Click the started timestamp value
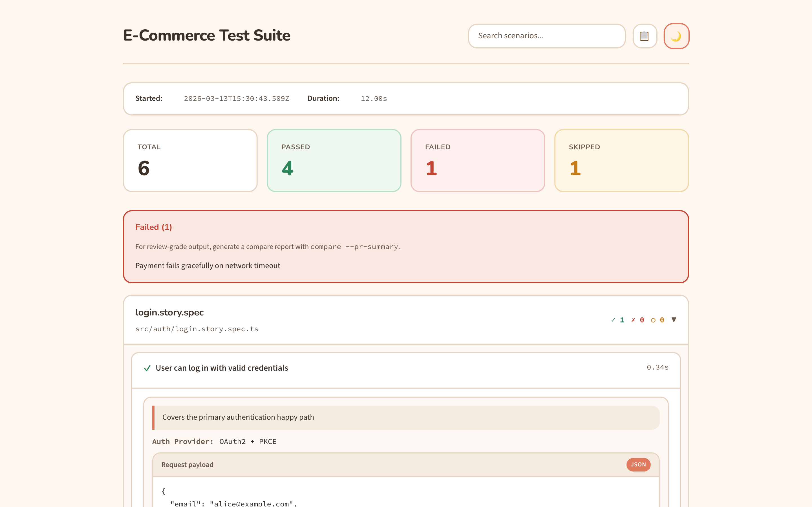Screen dimensions: 812x507 coord(236,99)
